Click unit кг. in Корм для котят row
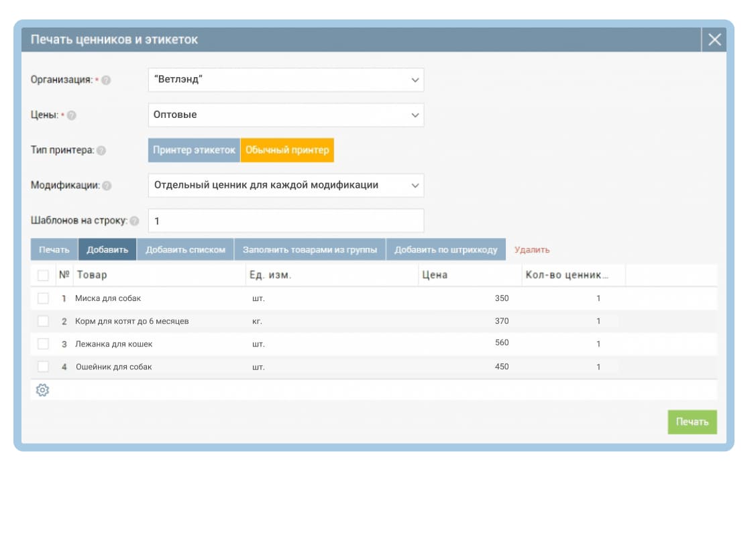The width and height of the screenshot is (756, 543). pos(257,321)
